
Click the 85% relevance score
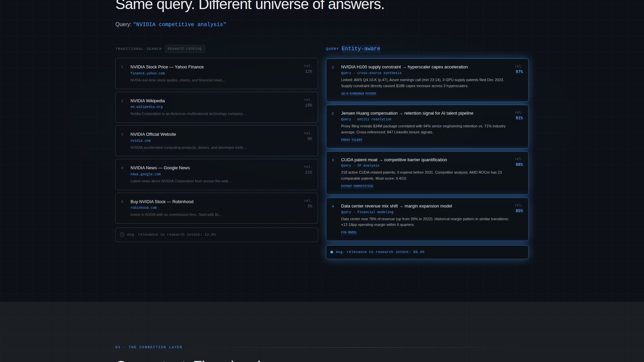[519, 211]
